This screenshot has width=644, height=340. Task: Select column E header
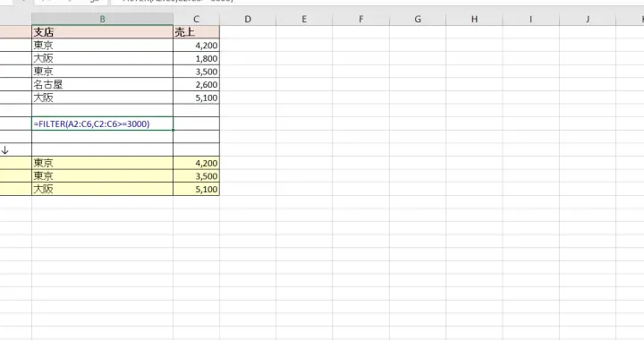click(304, 19)
